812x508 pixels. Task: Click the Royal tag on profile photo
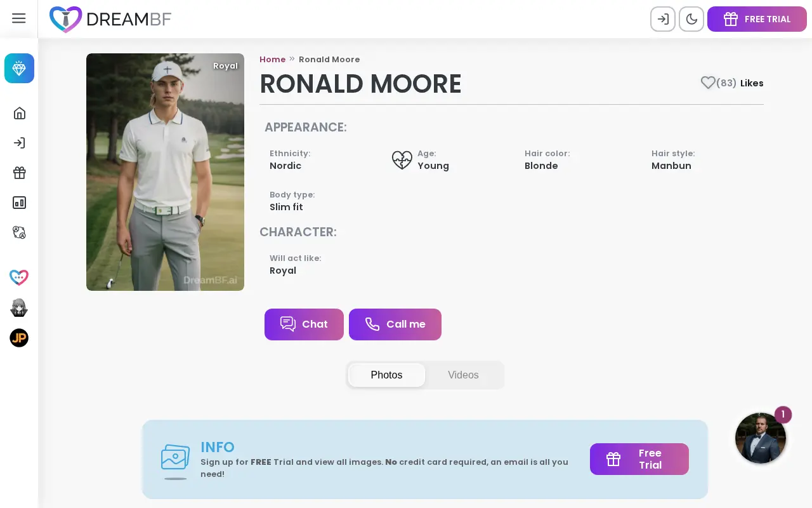pos(225,66)
